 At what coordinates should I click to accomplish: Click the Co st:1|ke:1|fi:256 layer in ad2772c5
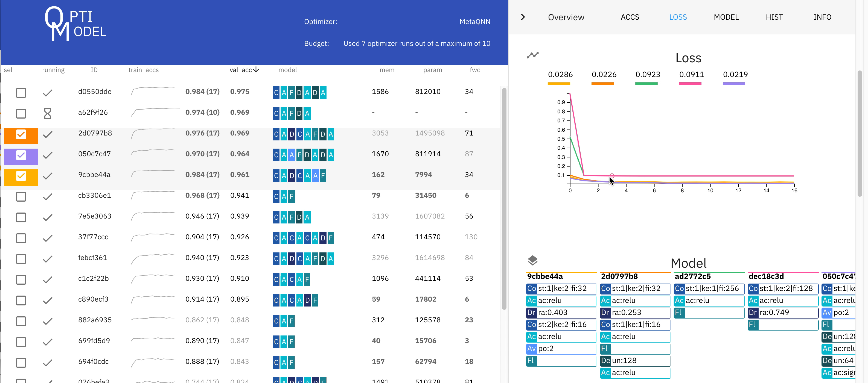tap(709, 289)
